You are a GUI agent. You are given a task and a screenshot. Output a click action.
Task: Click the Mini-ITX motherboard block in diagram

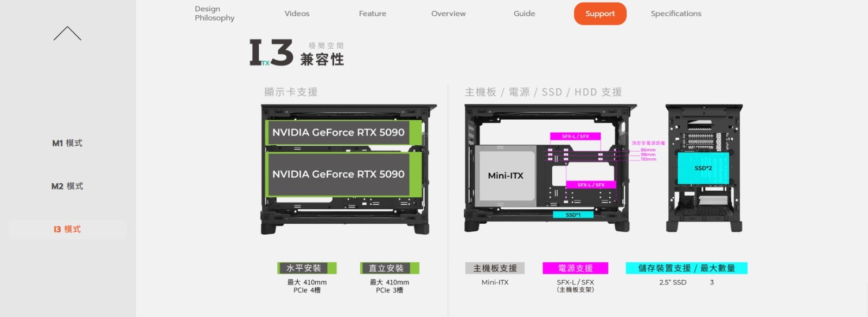[506, 176]
